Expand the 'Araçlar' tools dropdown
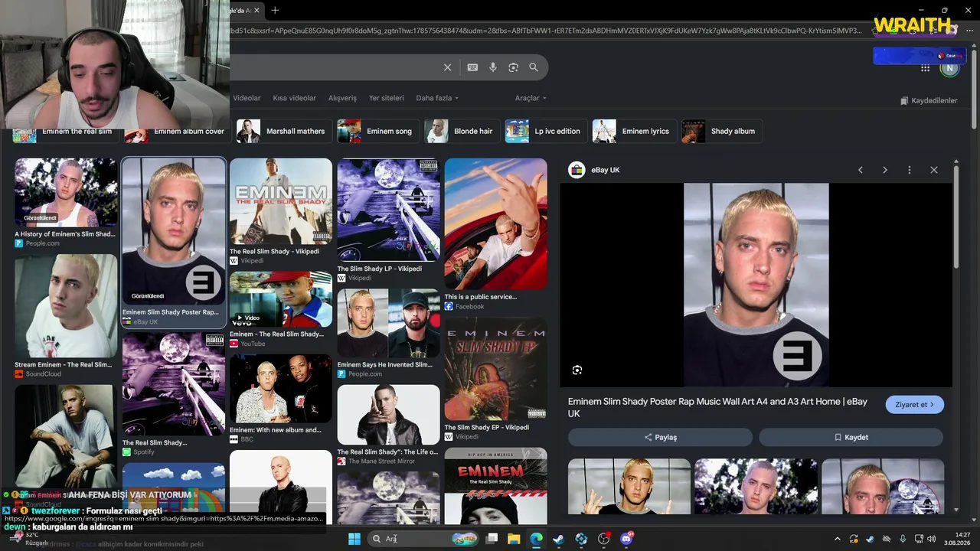 point(531,98)
